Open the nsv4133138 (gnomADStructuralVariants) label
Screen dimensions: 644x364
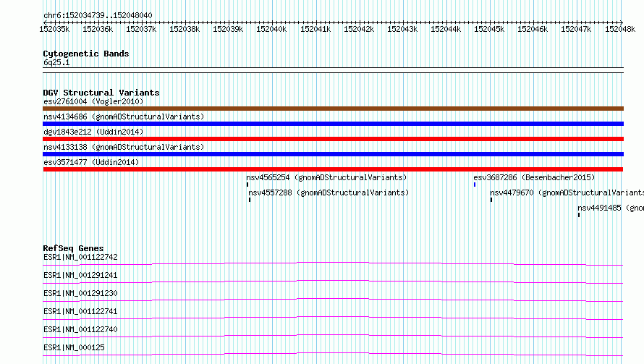coord(124,147)
